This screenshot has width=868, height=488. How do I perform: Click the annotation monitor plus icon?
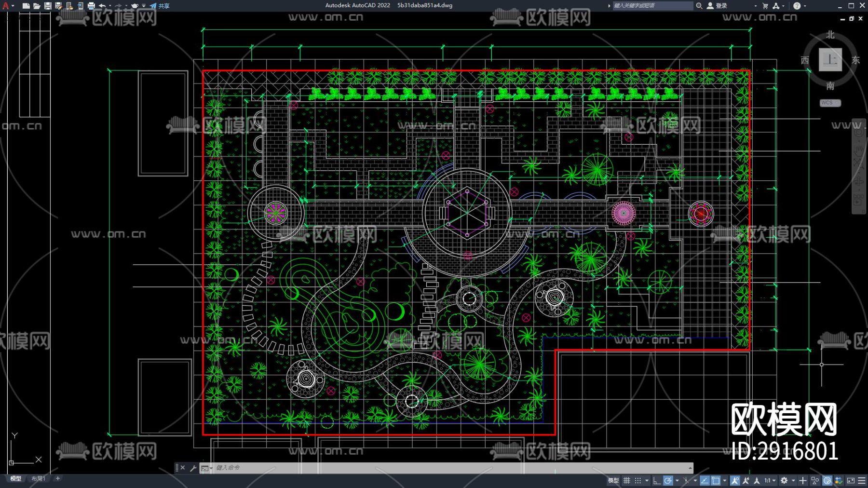[803, 480]
